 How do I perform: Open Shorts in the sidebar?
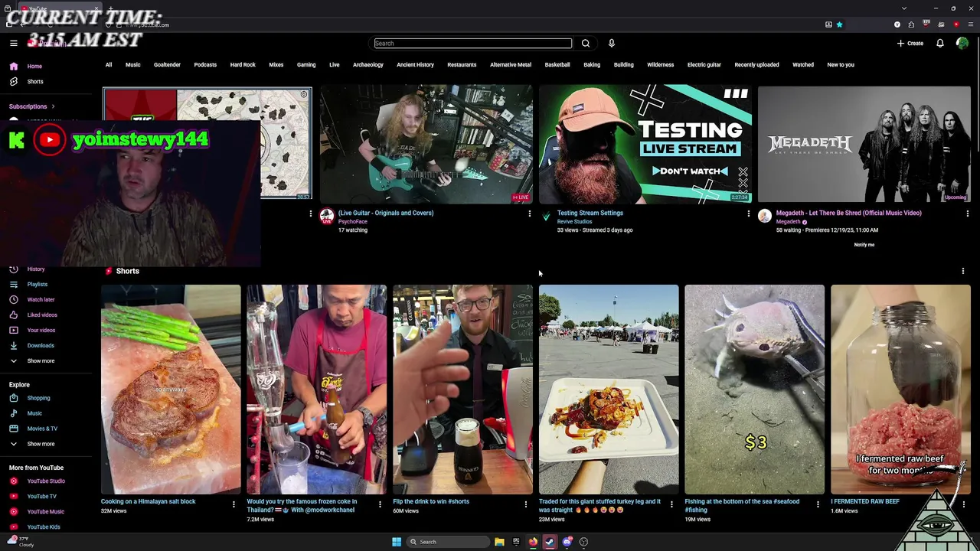pos(35,82)
